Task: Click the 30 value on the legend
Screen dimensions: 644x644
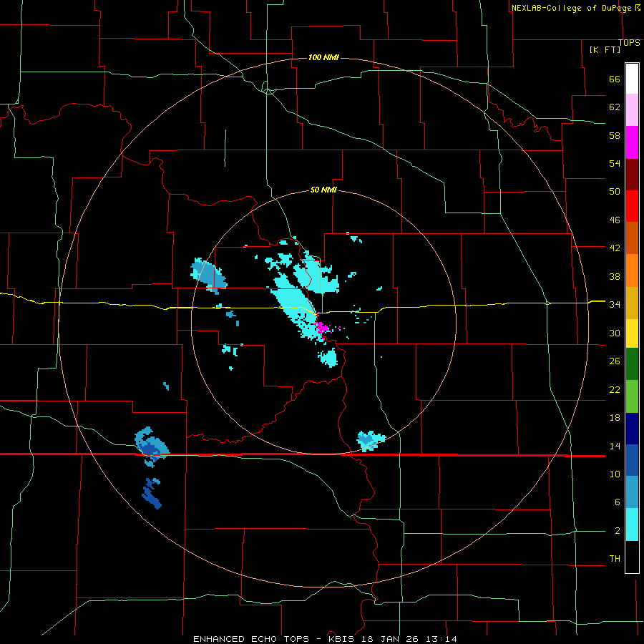Action: [x=615, y=333]
